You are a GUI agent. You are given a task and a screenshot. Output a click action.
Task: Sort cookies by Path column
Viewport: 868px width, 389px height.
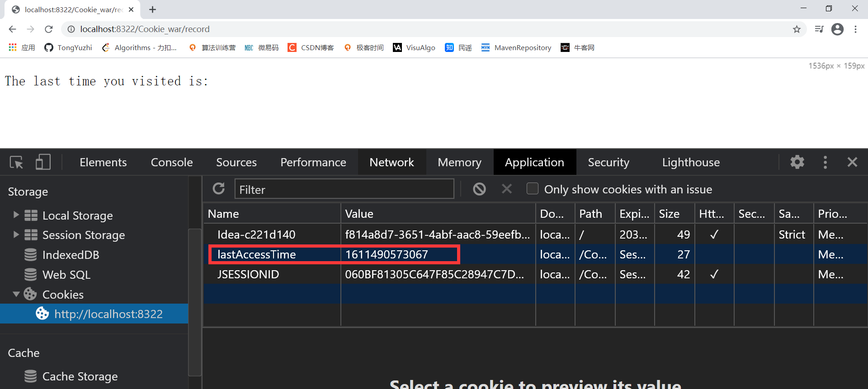(594, 214)
